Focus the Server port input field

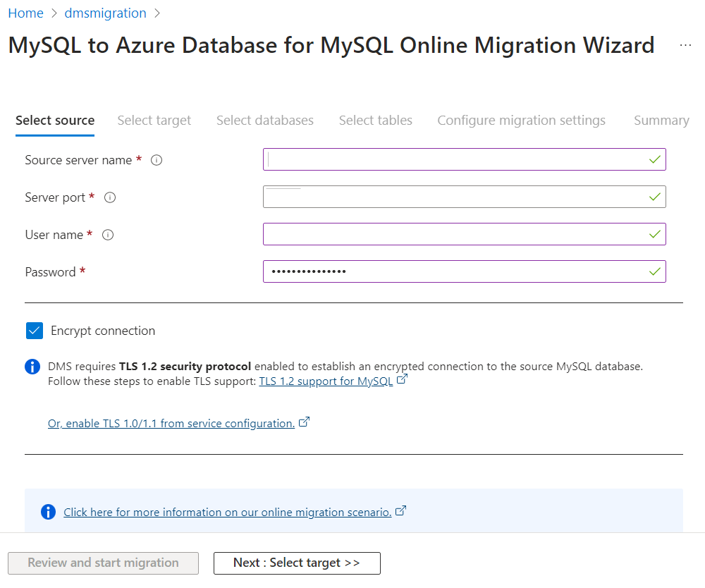(x=464, y=197)
